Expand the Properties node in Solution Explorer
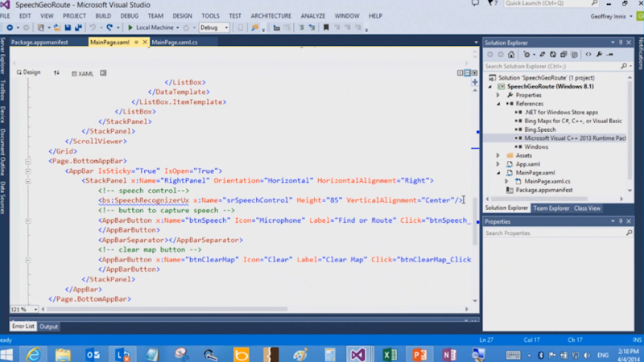This screenshot has width=644, height=362. [x=498, y=95]
